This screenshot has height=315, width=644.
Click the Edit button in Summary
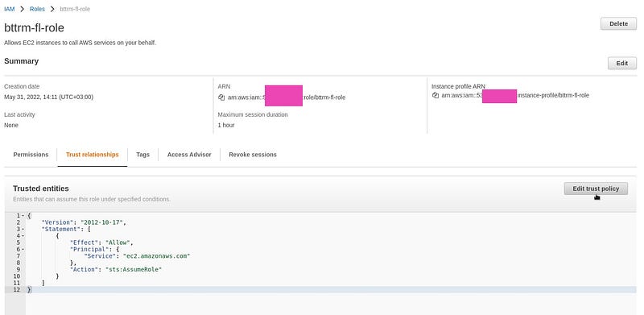(621, 64)
